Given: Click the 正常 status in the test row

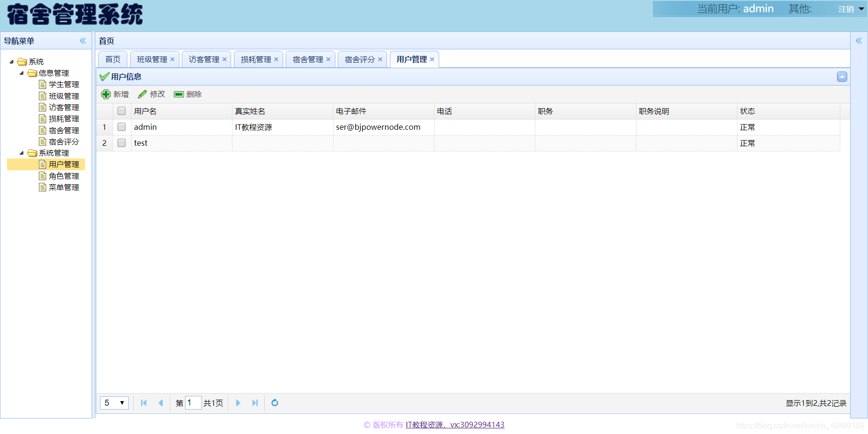Looking at the screenshot, I should tap(747, 143).
